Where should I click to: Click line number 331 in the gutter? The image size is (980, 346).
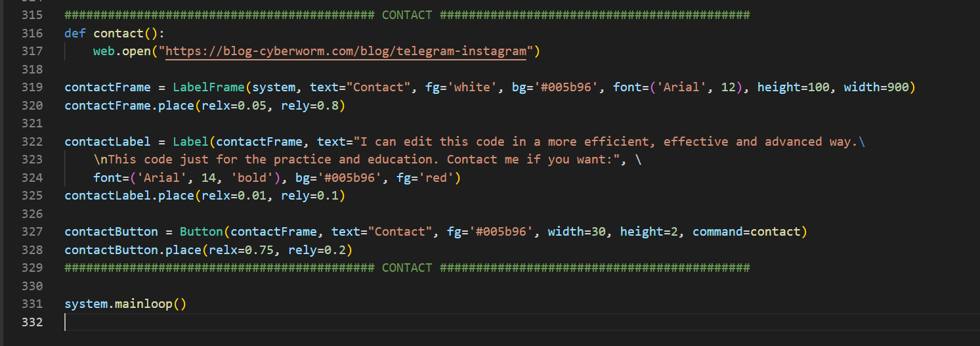coord(32,304)
